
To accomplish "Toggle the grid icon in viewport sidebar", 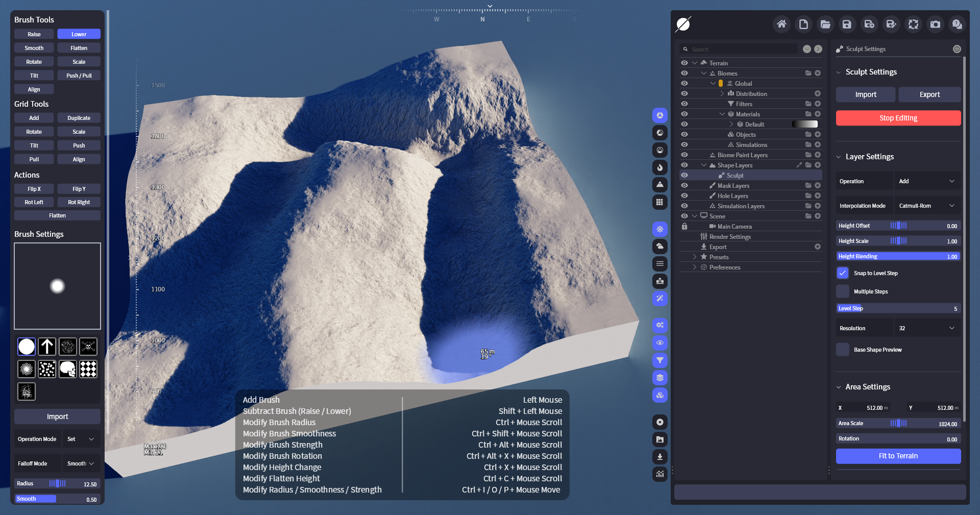I will 660,202.
